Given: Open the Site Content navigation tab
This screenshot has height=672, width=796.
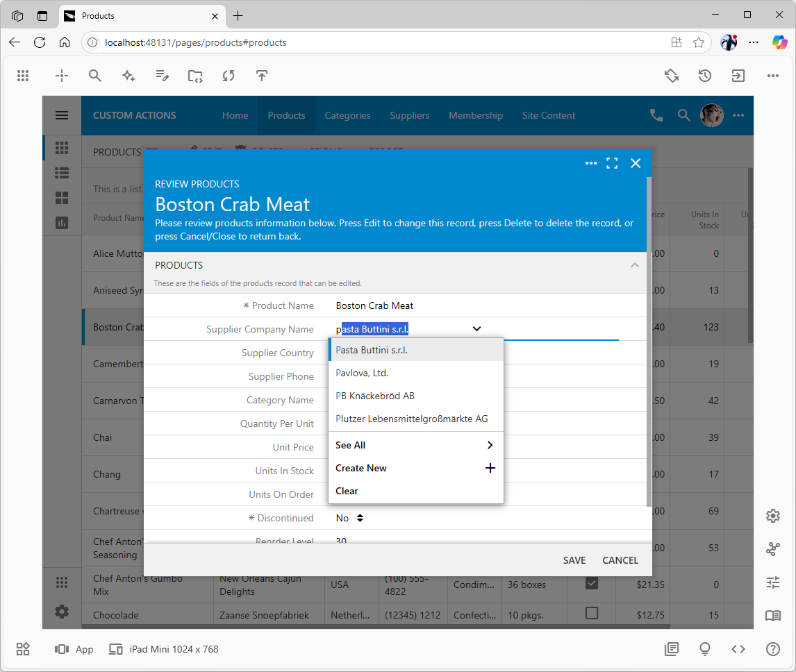Looking at the screenshot, I should point(549,115).
